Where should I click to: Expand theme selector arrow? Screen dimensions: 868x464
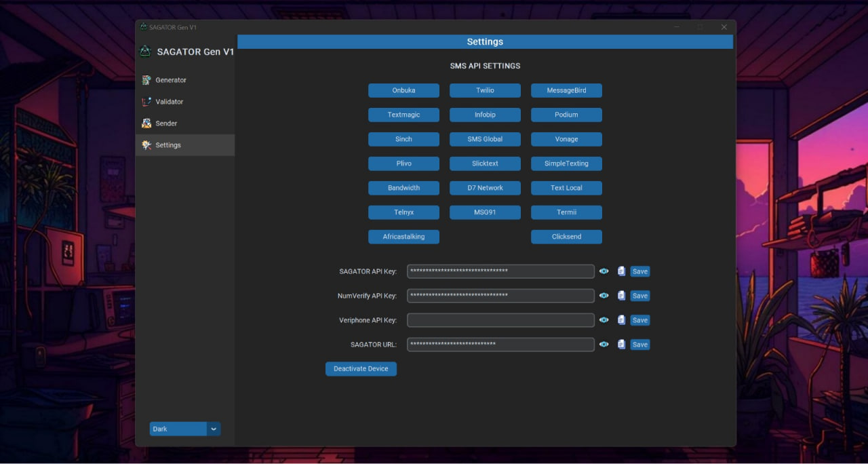coord(214,429)
